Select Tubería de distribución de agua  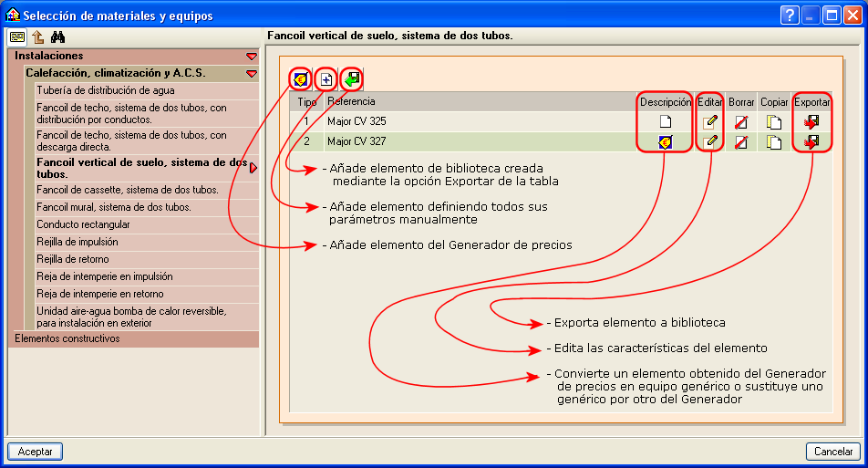148,90
